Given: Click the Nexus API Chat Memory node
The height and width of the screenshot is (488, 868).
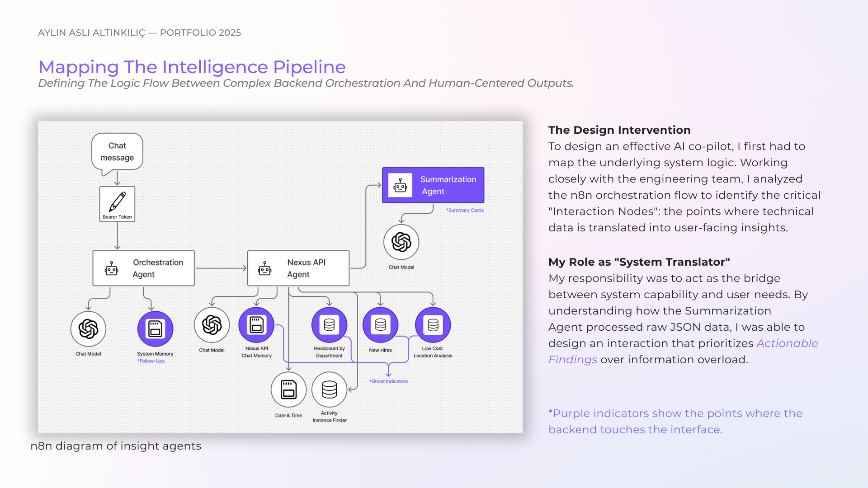Looking at the screenshot, I should 256,325.
